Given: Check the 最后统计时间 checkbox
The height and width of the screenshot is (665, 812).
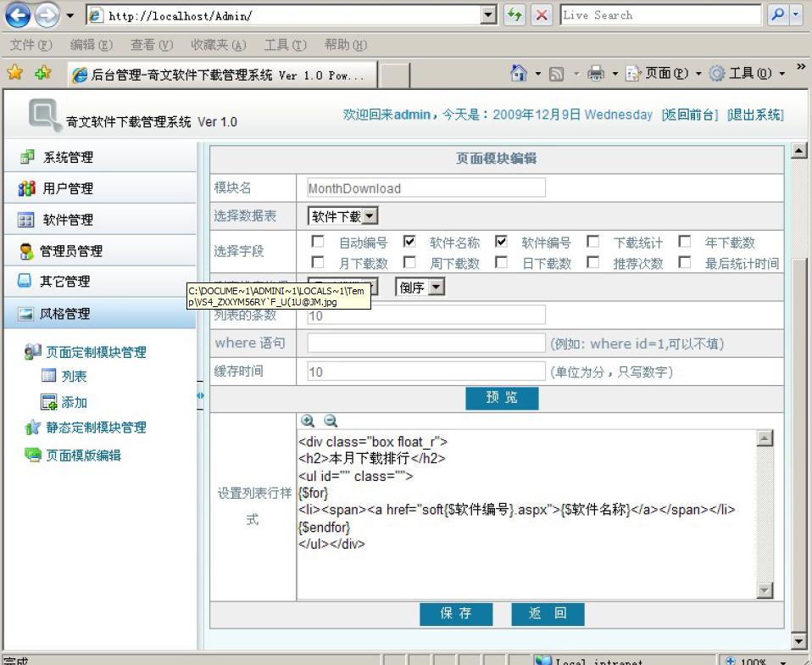Looking at the screenshot, I should pos(685,262).
